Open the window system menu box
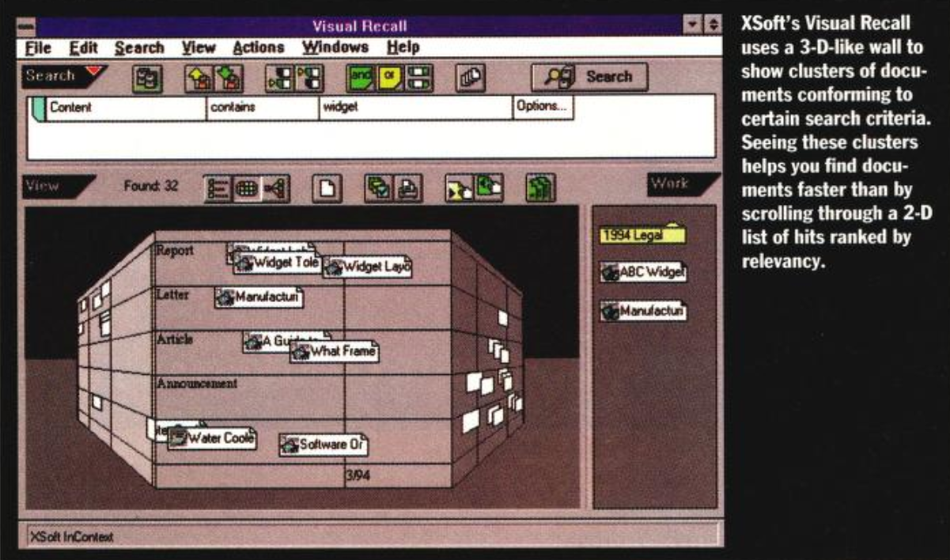 point(27,27)
